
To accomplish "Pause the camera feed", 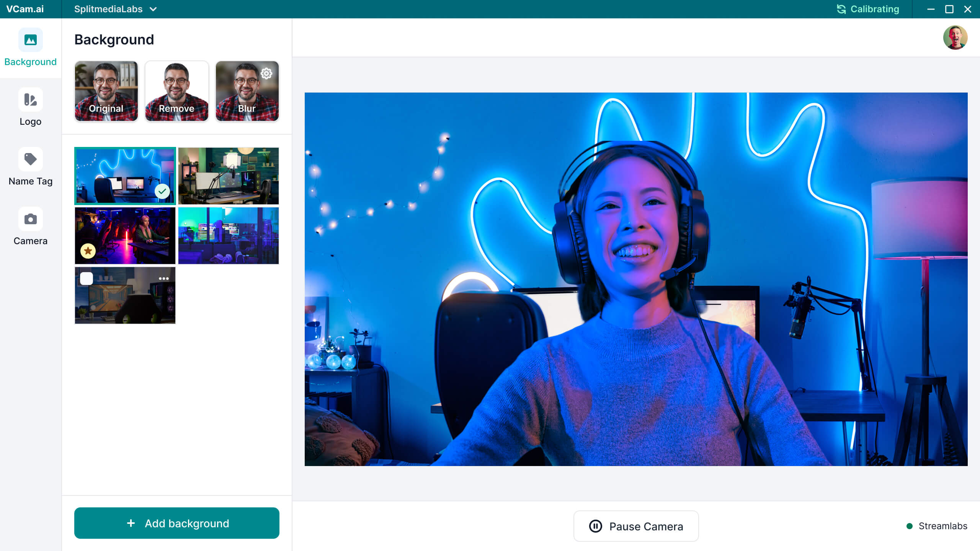I will 636,526.
